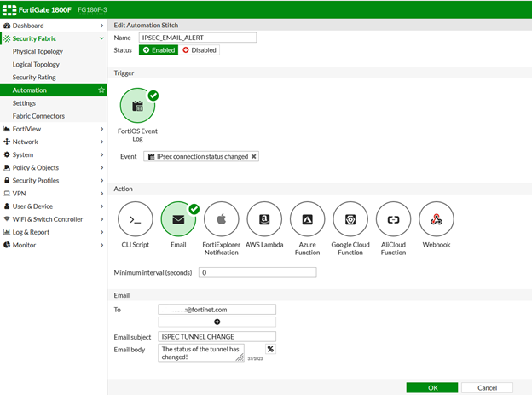Expand the Network menu
532x395 pixels.
[54, 142]
